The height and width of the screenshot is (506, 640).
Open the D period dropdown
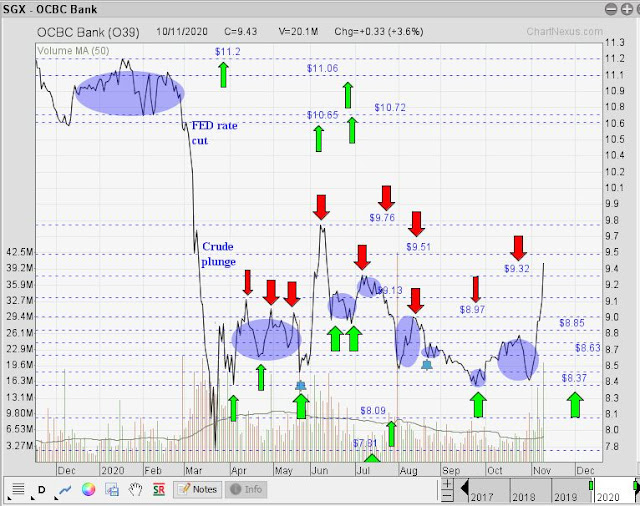(41, 489)
